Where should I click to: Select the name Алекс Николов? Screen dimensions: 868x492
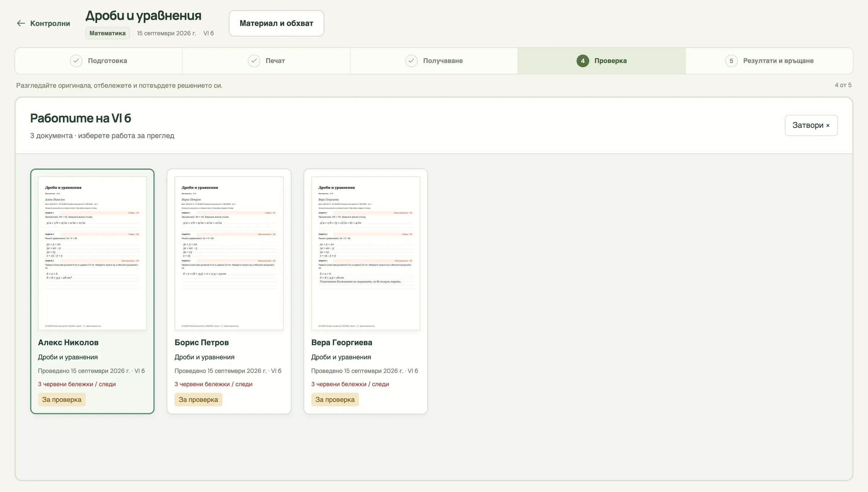(x=68, y=342)
